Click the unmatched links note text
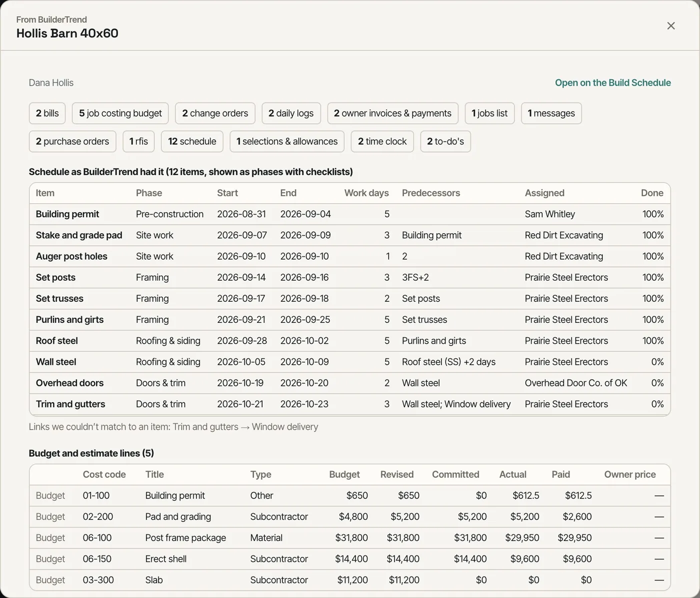Screen dimensions: 700x598 point(173,427)
